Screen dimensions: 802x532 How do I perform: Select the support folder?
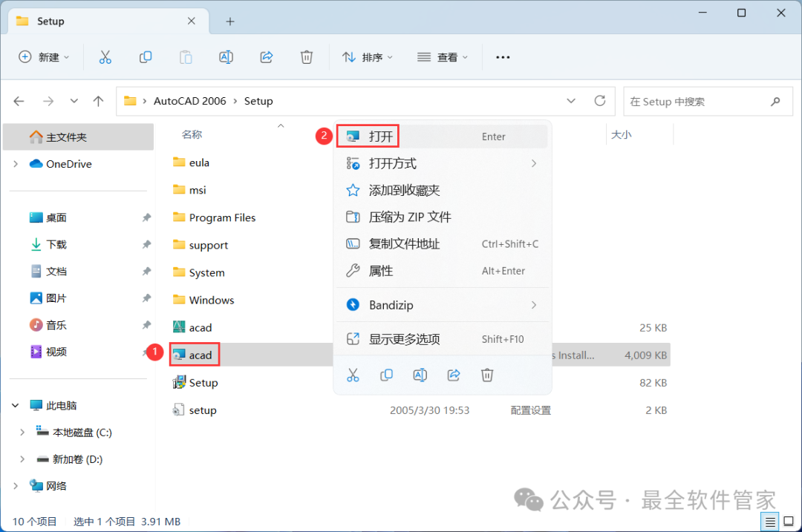(200, 246)
